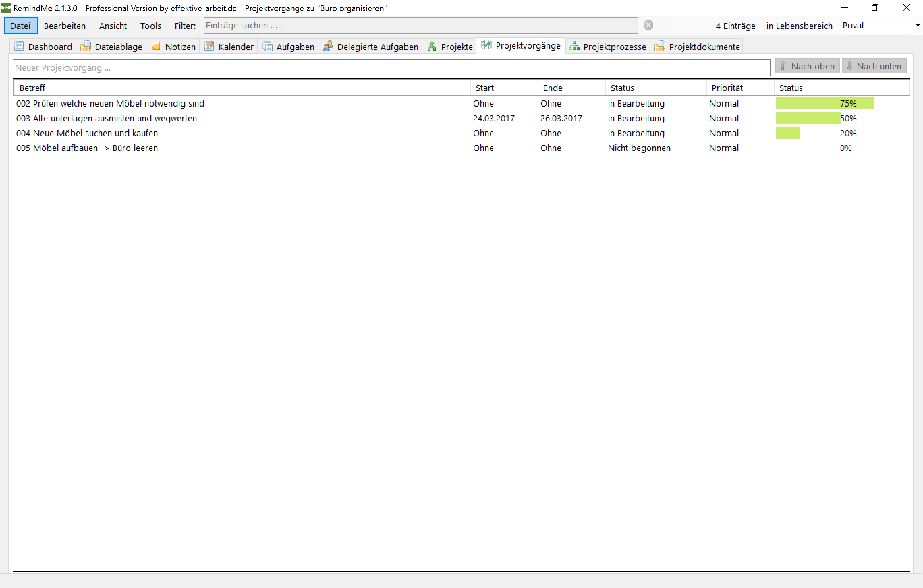Switch to the Projekte tab
Viewport: 923px width, 588px height.
tap(450, 46)
